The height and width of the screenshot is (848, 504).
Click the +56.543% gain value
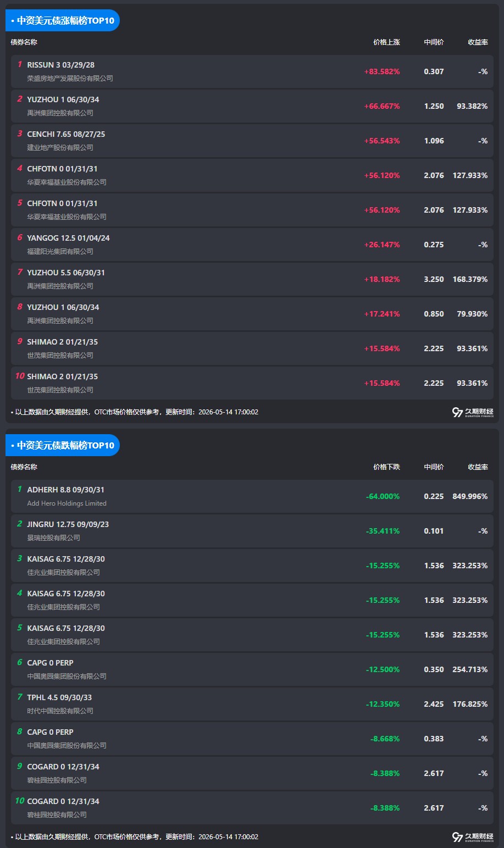click(382, 141)
